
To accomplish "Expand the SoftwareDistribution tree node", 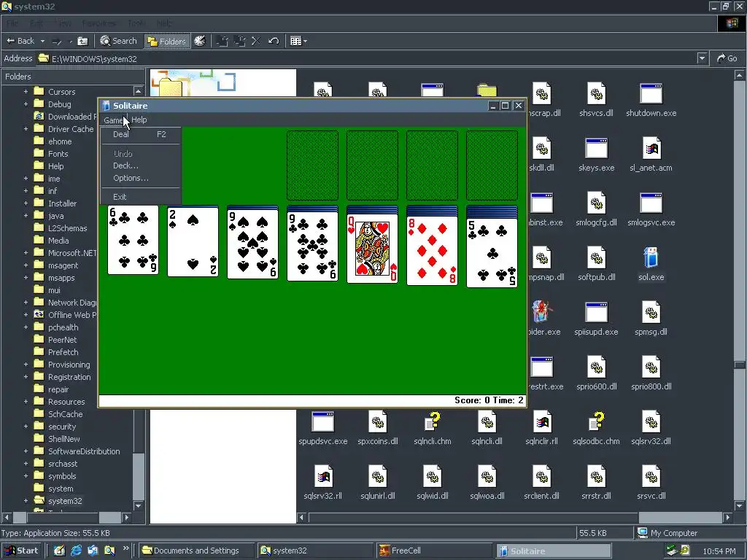I will pyautogui.click(x=26, y=451).
